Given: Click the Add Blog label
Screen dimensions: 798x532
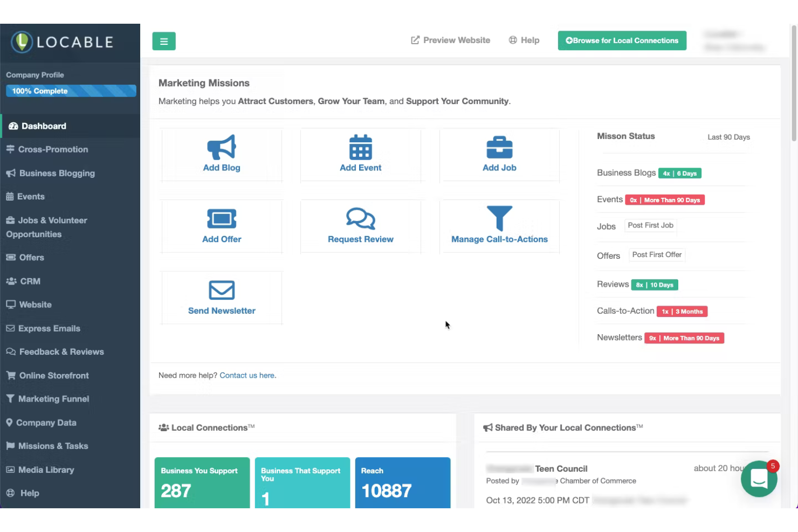Looking at the screenshot, I should [222, 168].
